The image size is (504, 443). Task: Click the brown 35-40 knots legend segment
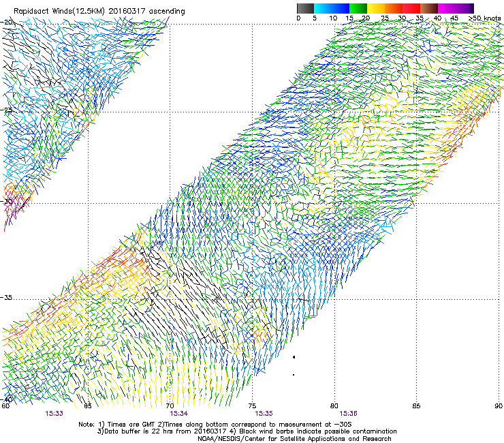click(429, 8)
